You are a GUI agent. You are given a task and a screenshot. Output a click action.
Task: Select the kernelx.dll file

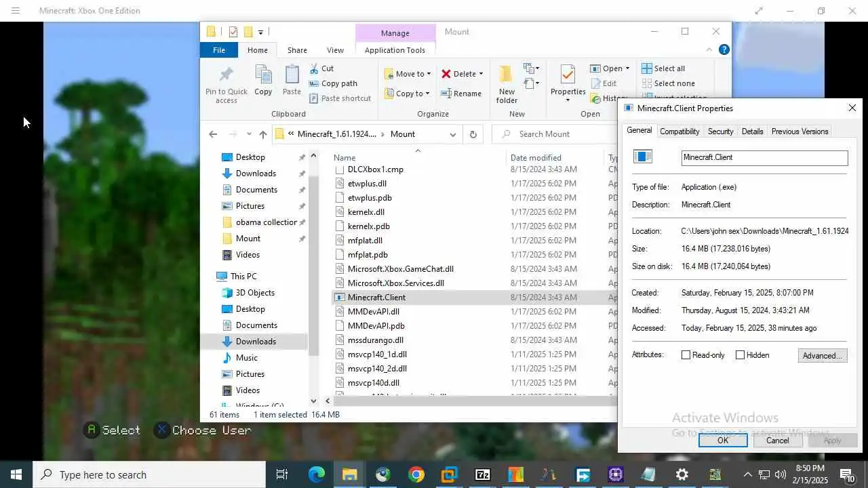(x=366, y=212)
